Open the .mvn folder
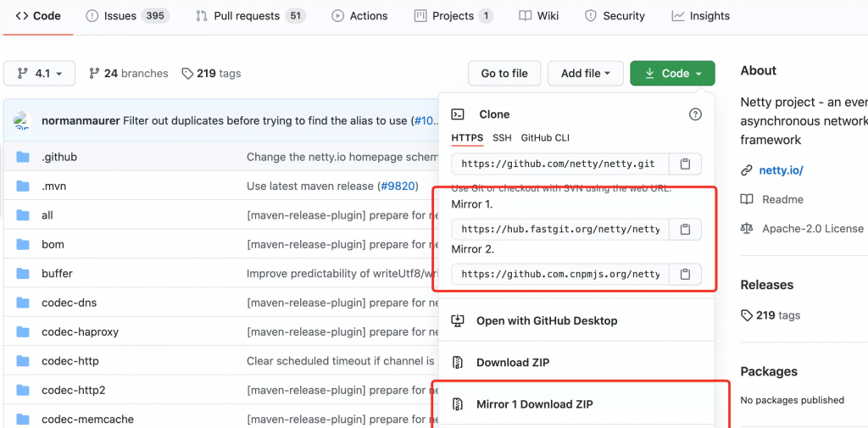The image size is (868, 428). [x=53, y=186]
